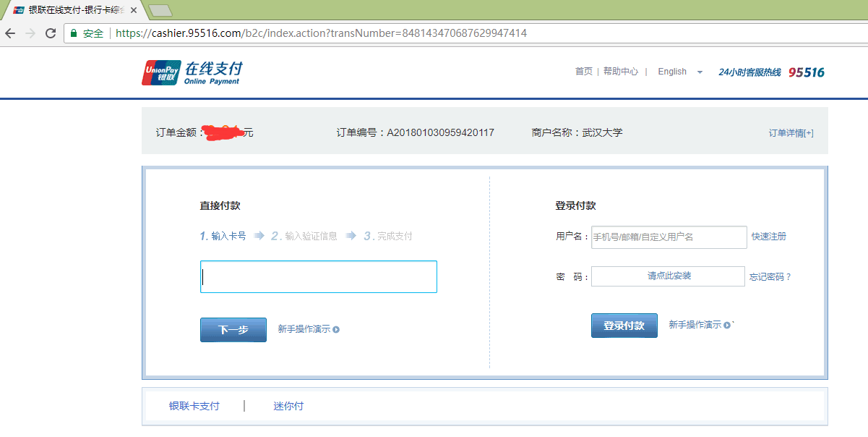Open 快速注册 quick registration link
868x437 pixels.
pyautogui.click(x=768, y=237)
